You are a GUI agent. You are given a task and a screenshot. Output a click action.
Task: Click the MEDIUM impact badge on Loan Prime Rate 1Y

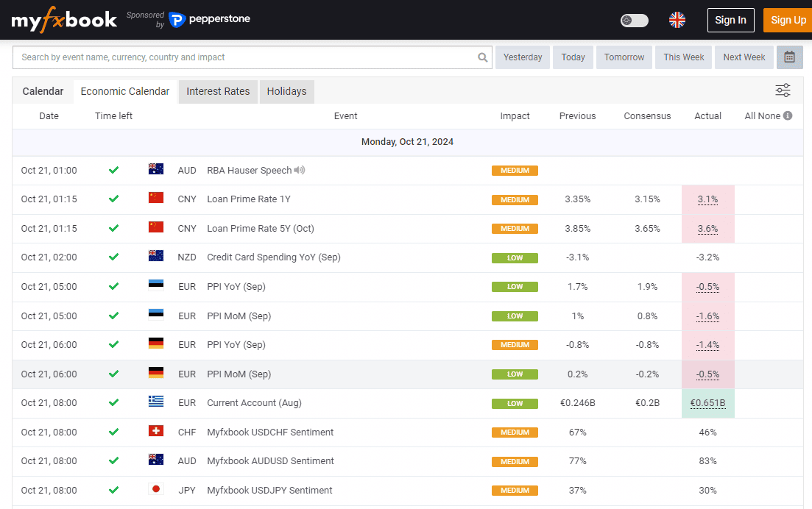coord(515,199)
